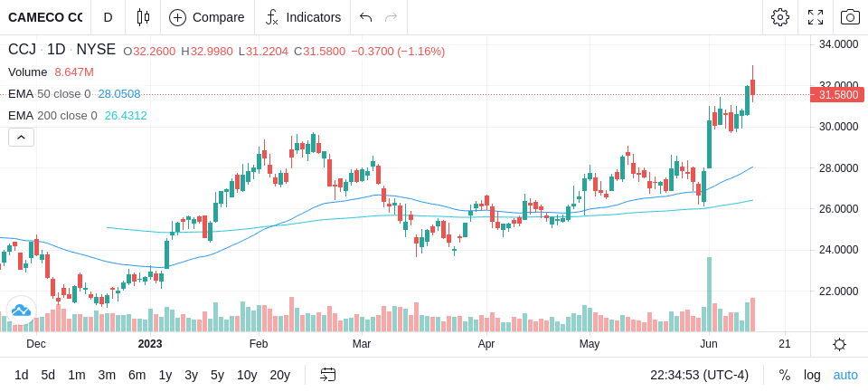The width and height of the screenshot is (868, 392).
Task: Select the 1m time range
Action: click(76, 375)
